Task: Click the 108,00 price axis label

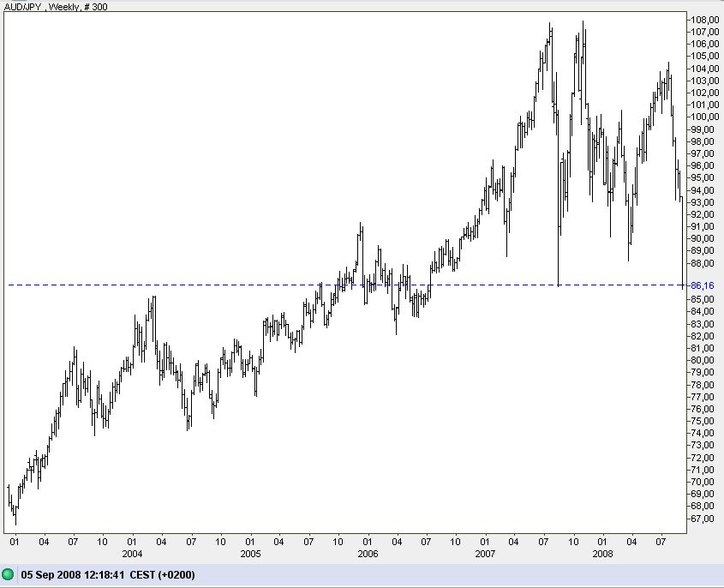Action: (x=705, y=20)
